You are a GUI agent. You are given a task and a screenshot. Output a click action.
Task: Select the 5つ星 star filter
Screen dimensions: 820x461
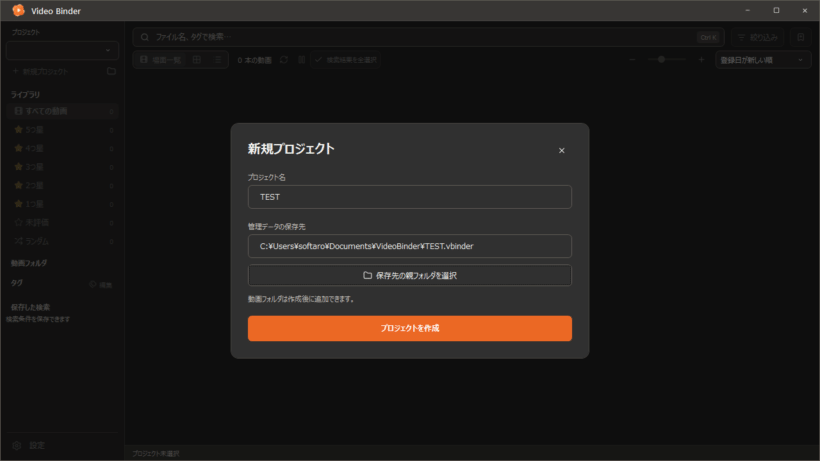tap(62, 130)
